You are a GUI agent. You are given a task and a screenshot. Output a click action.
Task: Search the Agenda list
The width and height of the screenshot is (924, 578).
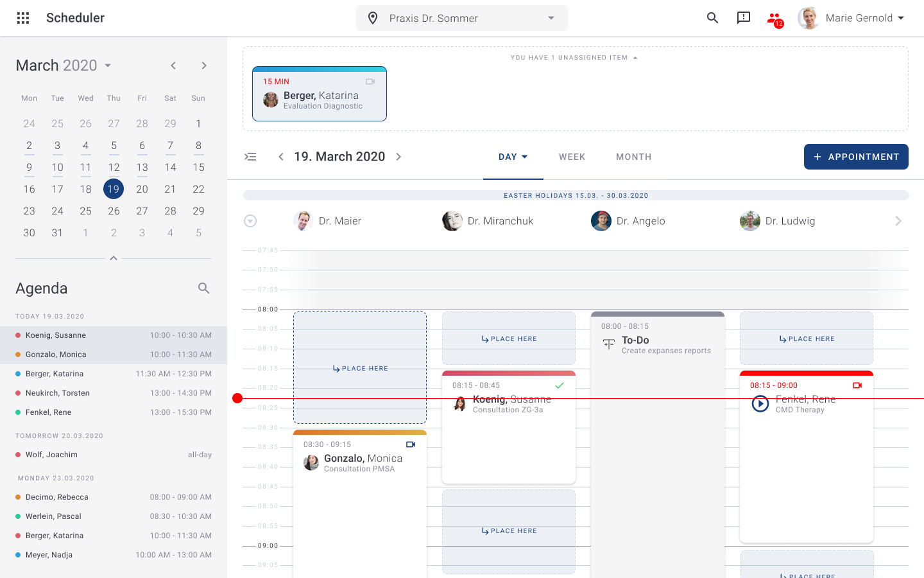click(x=203, y=288)
